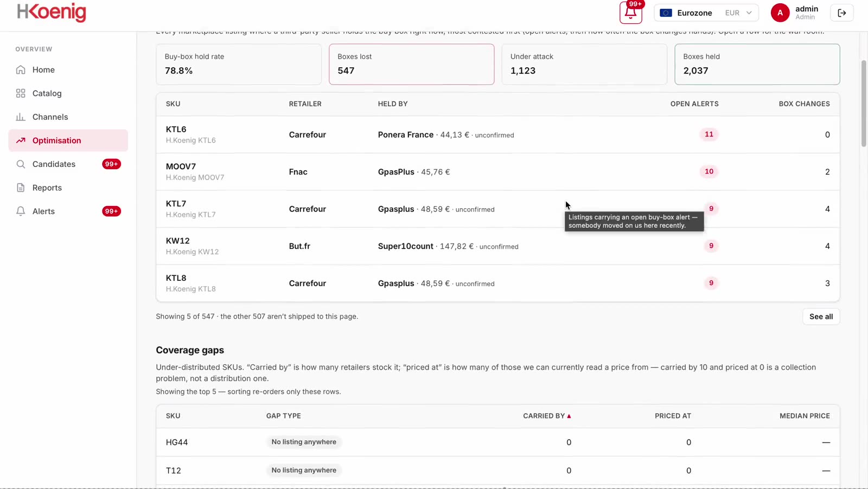The height and width of the screenshot is (489, 868).
Task: Click the Catalog grid icon
Action: [x=21, y=93]
